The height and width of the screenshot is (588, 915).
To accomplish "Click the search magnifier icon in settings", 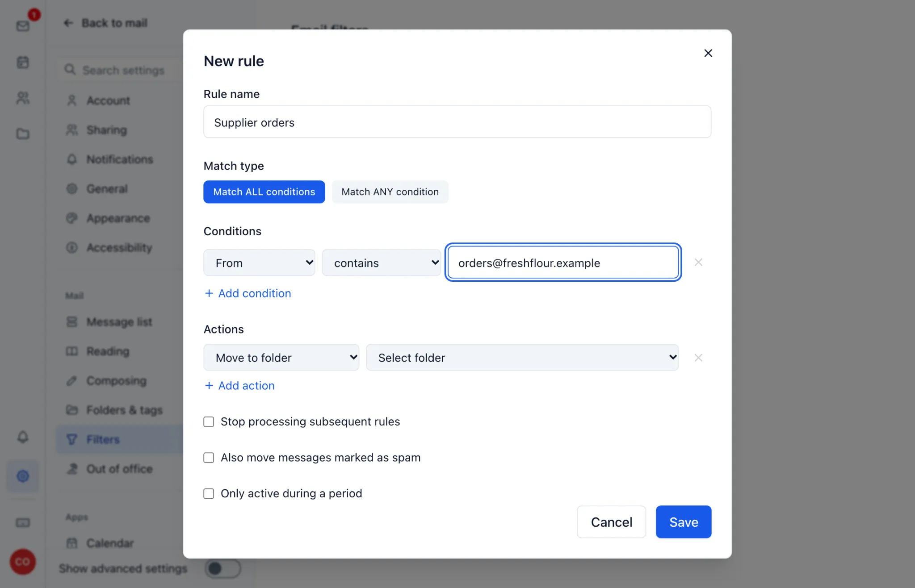I will click(x=70, y=70).
